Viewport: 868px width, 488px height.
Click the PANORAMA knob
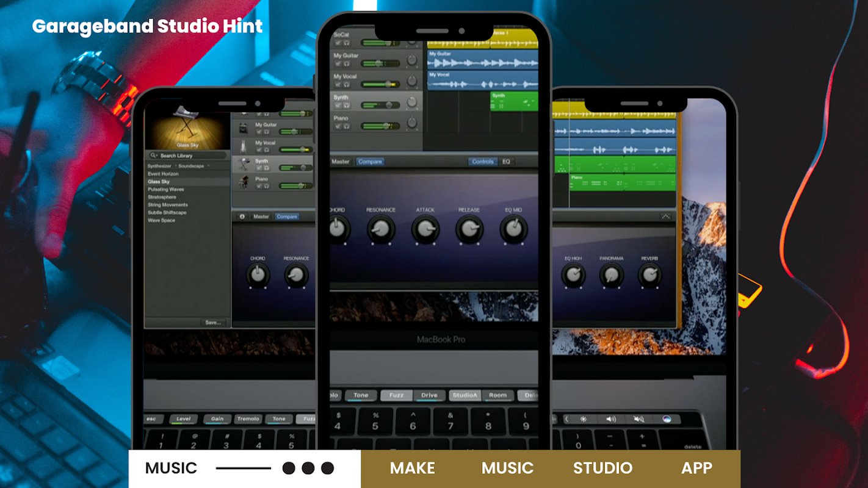pos(611,276)
